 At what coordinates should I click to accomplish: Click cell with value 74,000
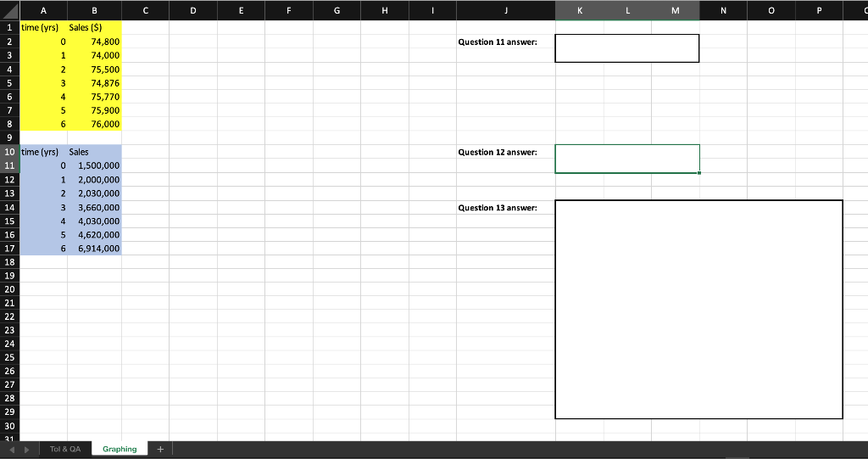95,55
